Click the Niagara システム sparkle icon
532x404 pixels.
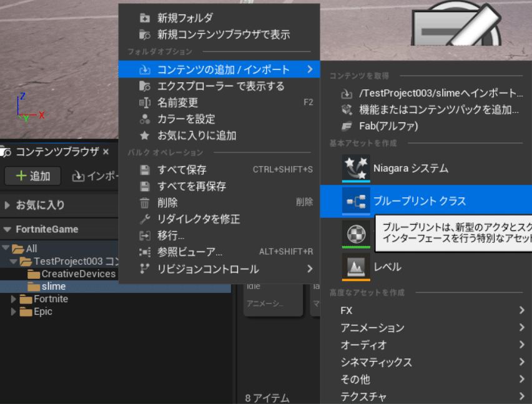pos(356,168)
